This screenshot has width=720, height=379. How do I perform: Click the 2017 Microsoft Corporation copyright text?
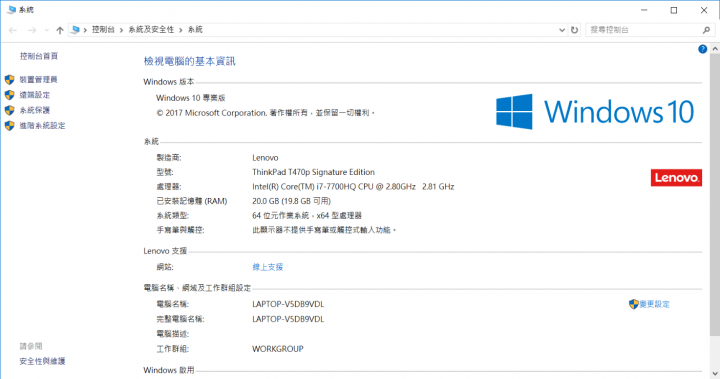265,113
